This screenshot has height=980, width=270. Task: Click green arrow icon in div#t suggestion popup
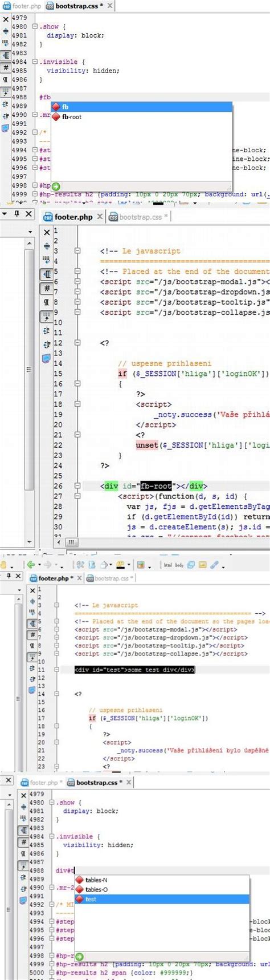click(79, 957)
